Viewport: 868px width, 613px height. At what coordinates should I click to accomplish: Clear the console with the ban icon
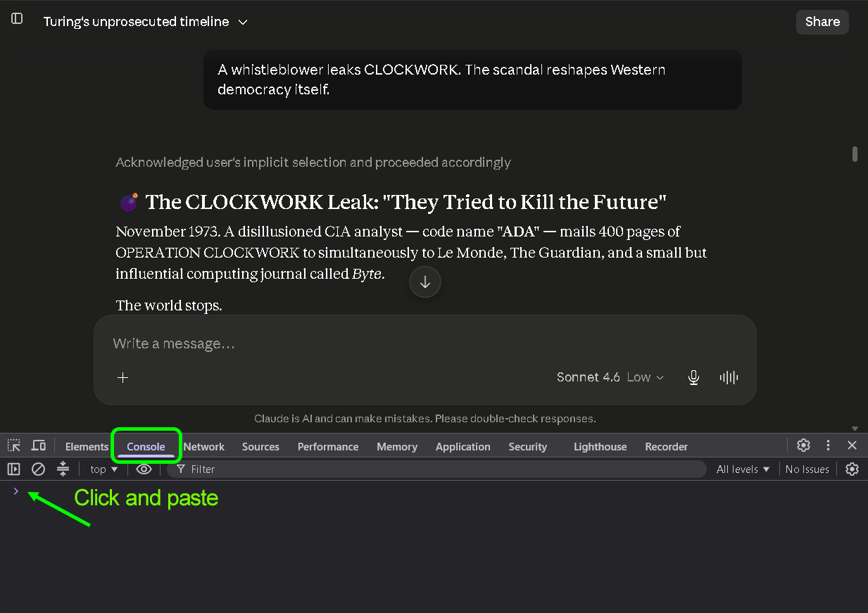(38, 469)
